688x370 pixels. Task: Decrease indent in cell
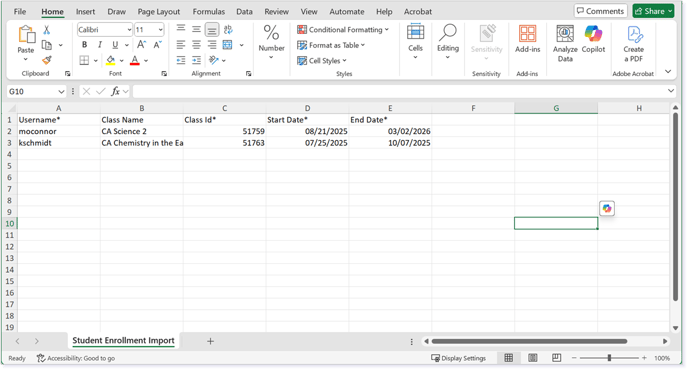pyautogui.click(x=181, y=60)
